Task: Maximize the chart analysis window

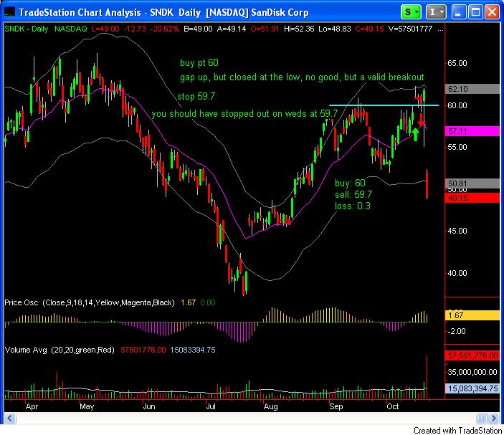Action: click(475, 12)
